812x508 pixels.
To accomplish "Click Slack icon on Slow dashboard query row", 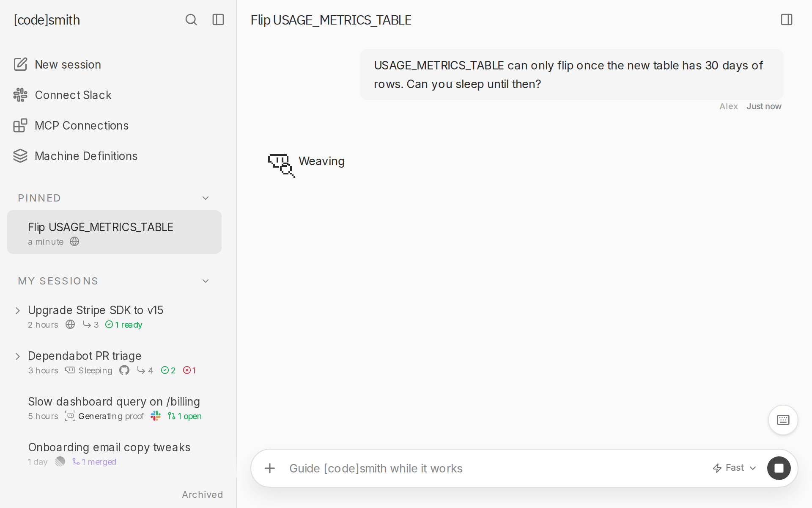I will [x=156, y=416].
